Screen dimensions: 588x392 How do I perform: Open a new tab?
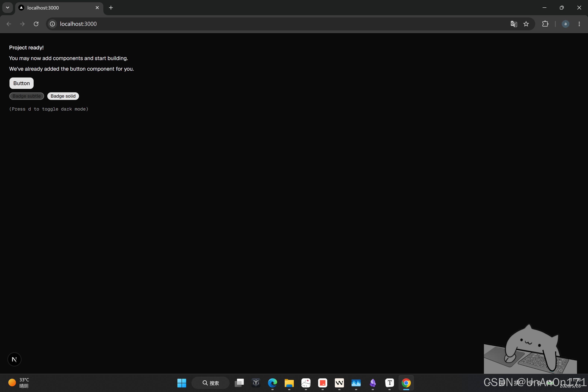[111, 8]
